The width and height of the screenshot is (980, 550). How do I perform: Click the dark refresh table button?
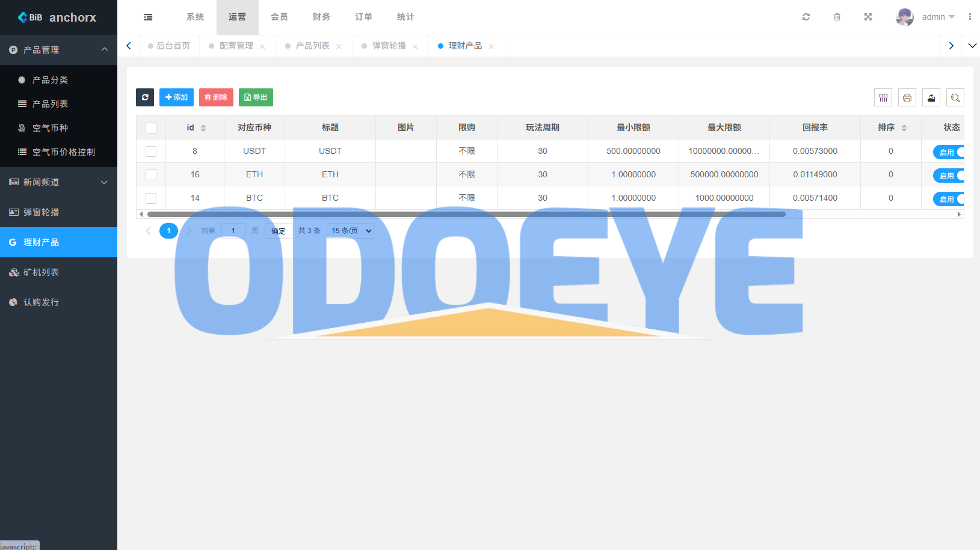tap(145, 97)
